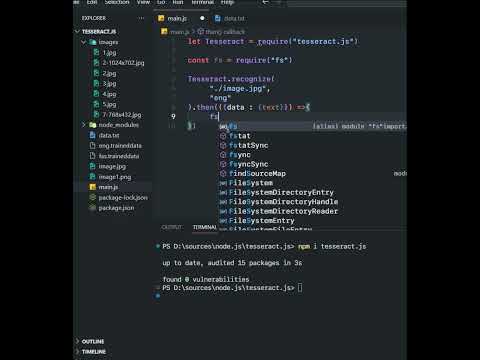
Task: Pick the fsync autocomplete suggestion
Action: click(240, 155)
